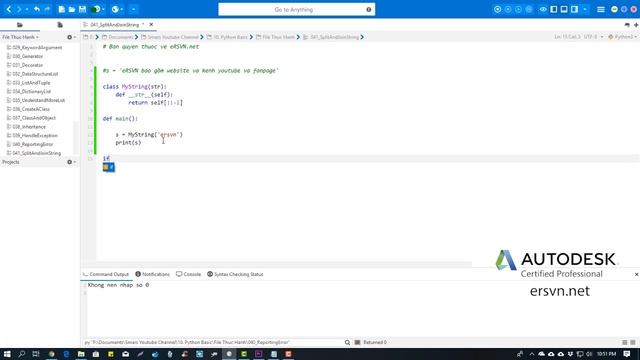Select the Syntax Checking Status tab

pos(235,274)
